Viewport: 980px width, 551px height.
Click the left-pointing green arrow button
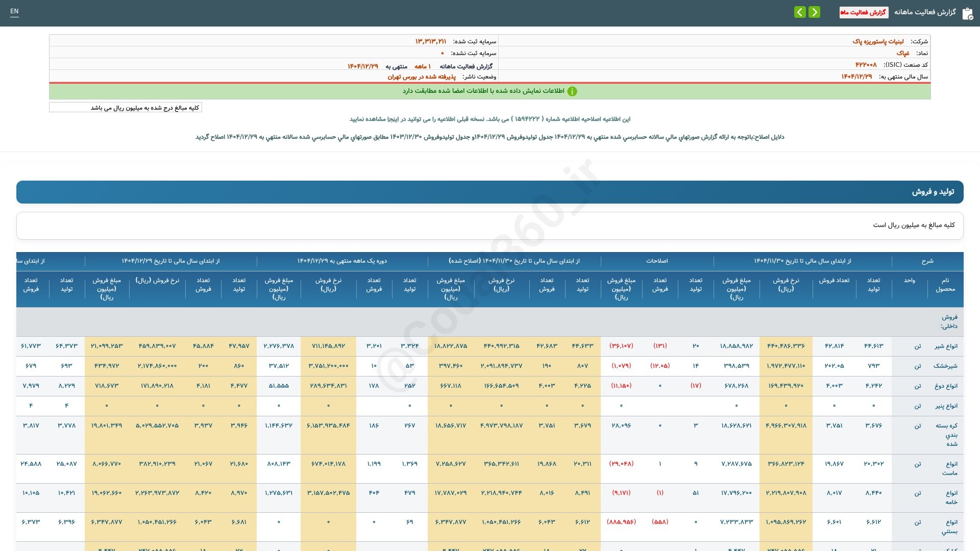point(800,12)
